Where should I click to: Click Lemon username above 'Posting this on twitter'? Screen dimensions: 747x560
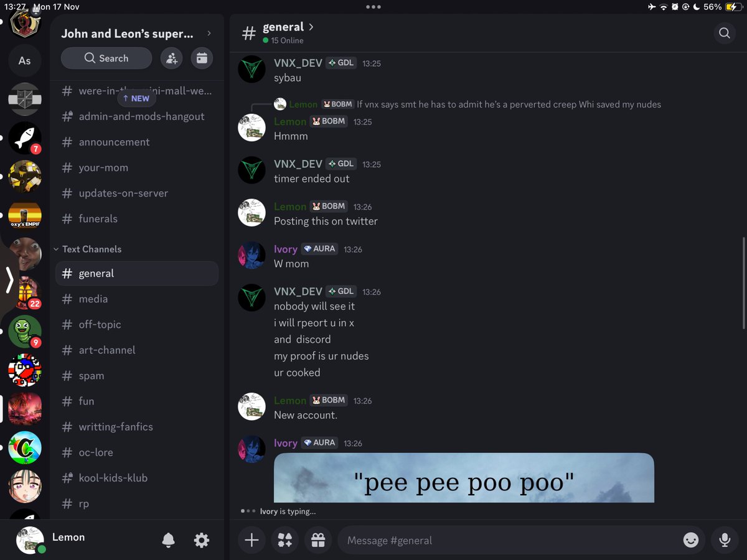click(290, 206)
